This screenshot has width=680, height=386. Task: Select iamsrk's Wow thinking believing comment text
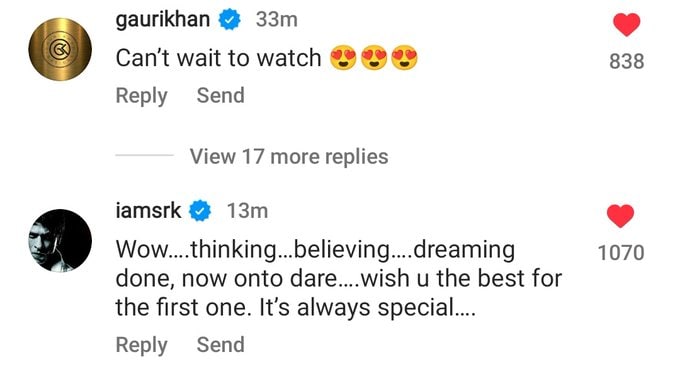point(339,278)
